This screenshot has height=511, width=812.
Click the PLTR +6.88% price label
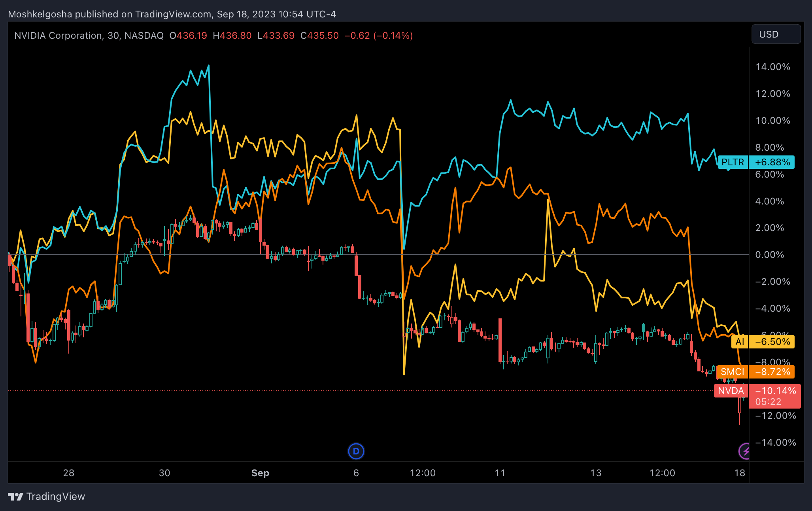[756, 162]
